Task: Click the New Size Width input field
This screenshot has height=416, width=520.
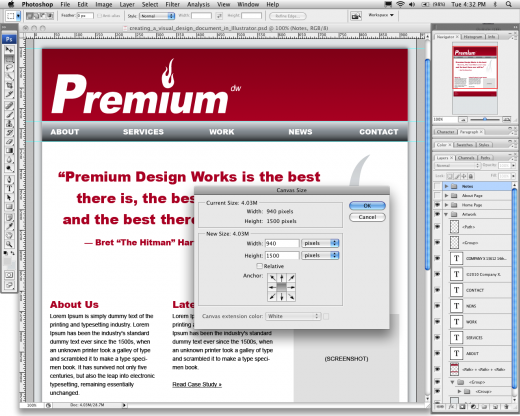Action: [x=282, y=243]
